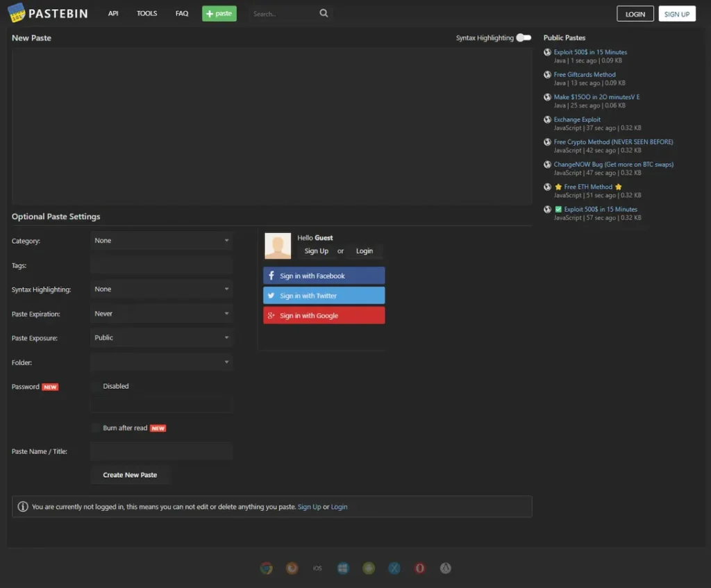Click the Android app icon in footer
The height and width of the screenshot is (588, 711).
pyautogui.click(x=369, y=568)
